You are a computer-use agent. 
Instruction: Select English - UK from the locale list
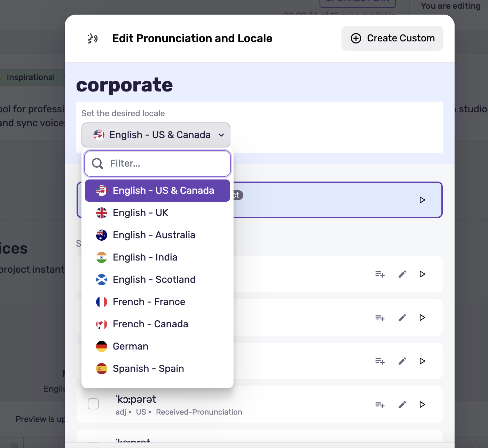tap(141, 213)
